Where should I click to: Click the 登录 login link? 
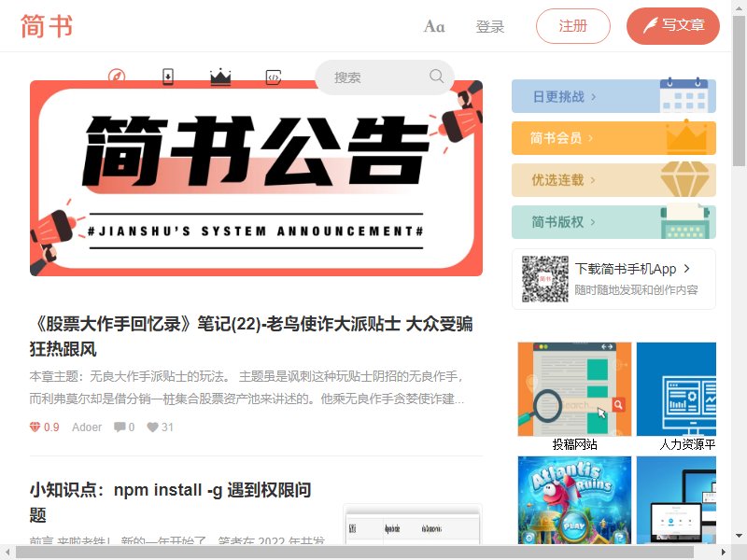pyautogui.click(x=489, y=26)
